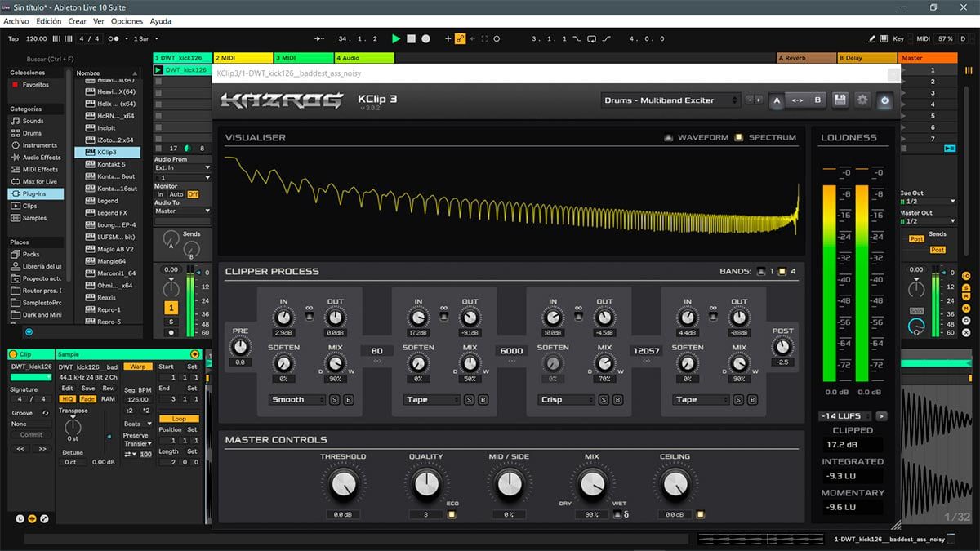Screen dimensions: 980x551
Task: Arm the transport Record button
Action: [x=425, y=38]
